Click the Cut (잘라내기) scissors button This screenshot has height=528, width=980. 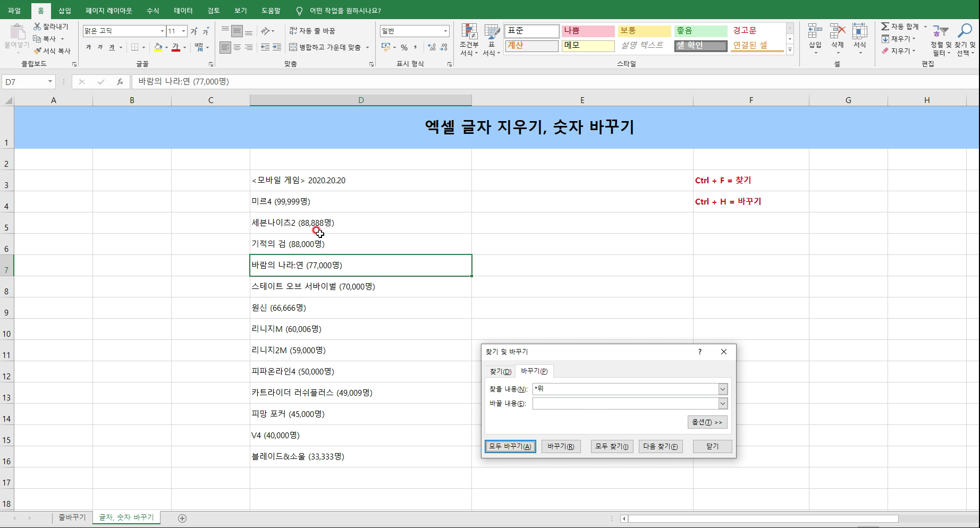[51, 27]
